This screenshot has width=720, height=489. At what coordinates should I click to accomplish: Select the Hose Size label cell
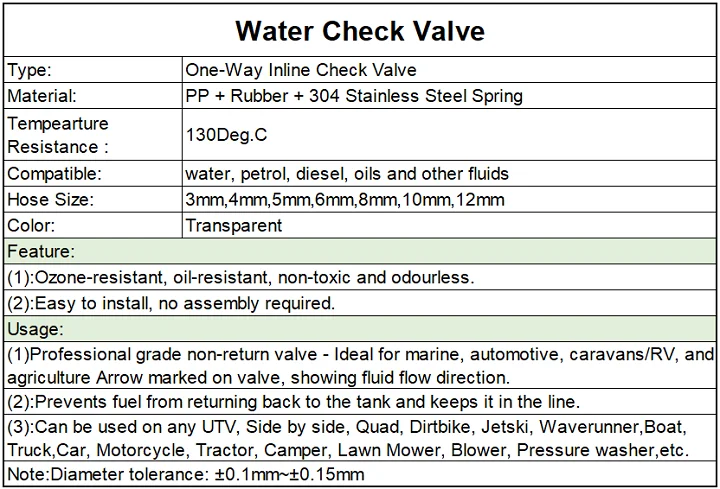(93, 199)
